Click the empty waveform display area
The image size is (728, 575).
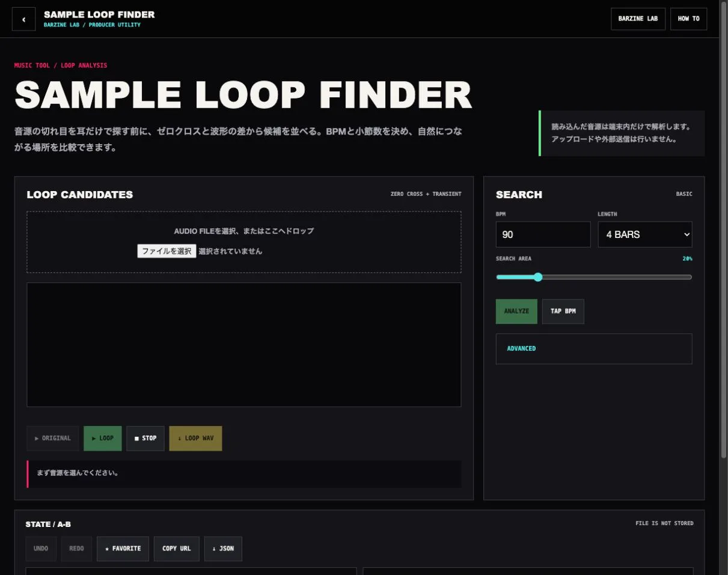(x=244, y=345)
